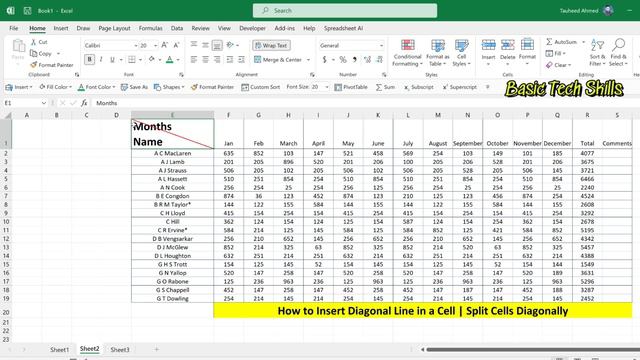Click the PivotTable button
The image size is (640, 360).
[351, 87]
